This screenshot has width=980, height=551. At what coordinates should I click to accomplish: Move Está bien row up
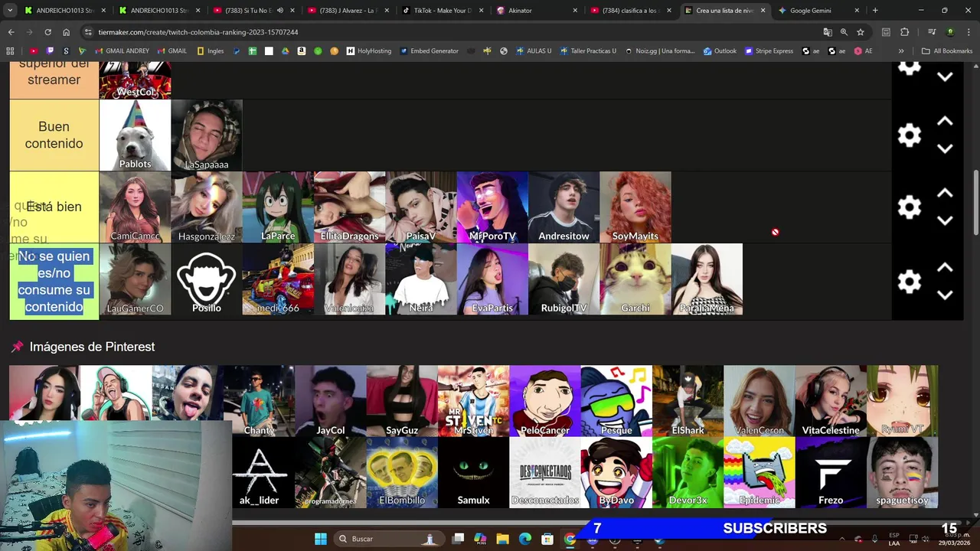click(x=945, y=193)
